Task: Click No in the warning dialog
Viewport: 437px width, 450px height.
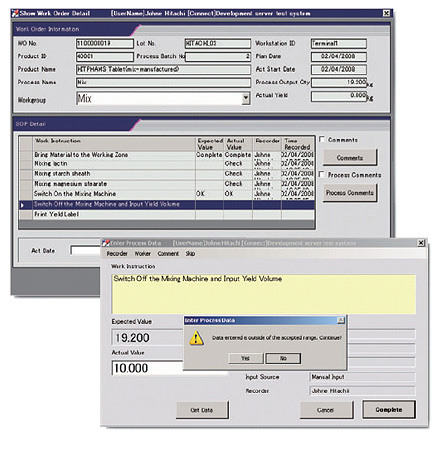Action: click(283, 358)
